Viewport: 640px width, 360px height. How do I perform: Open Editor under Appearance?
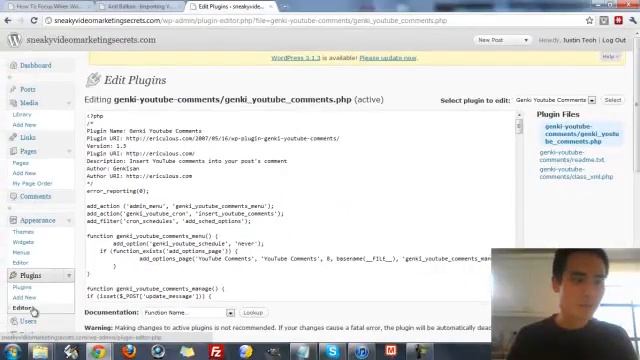coord(20,263)
